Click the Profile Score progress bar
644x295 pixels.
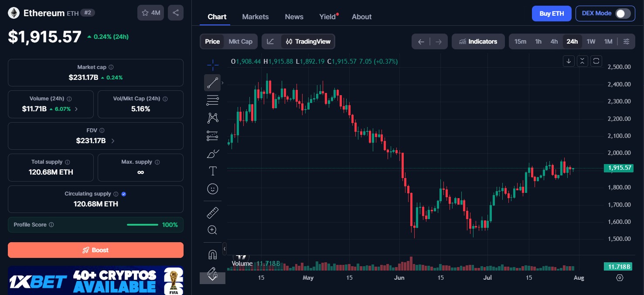[x=143, y=225]
